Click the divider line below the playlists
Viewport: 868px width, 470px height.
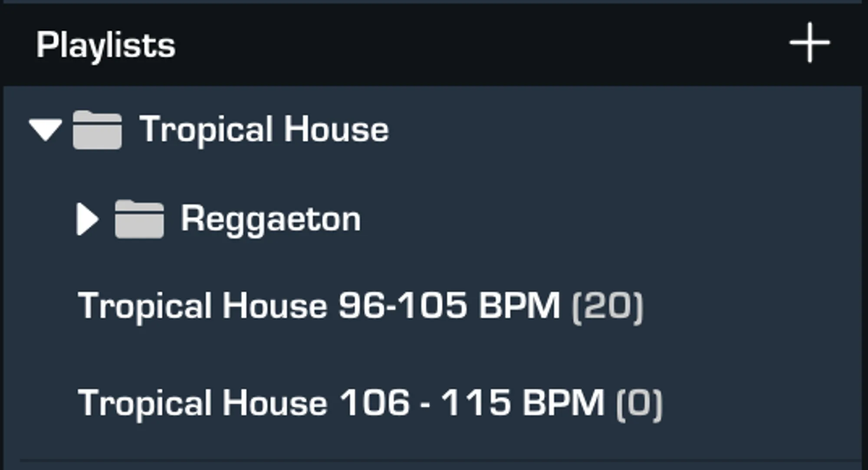(x=434, y=460)
